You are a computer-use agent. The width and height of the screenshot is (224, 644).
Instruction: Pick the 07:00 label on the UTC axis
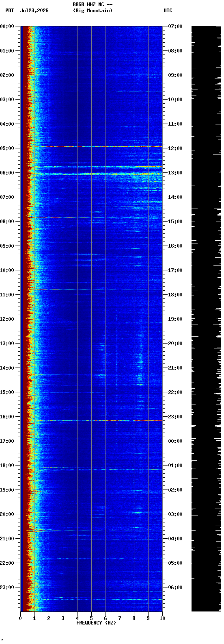(x=175, y=26)
